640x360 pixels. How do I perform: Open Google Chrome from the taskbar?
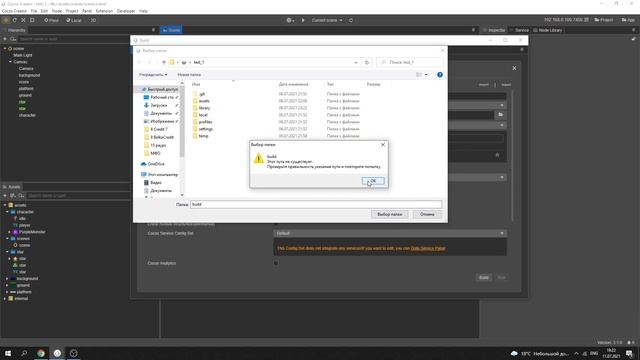click(x=41, y=353)
